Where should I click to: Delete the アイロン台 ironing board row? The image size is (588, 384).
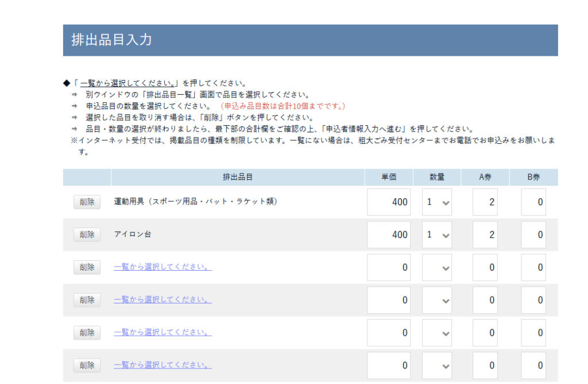[x=87, y=235]
